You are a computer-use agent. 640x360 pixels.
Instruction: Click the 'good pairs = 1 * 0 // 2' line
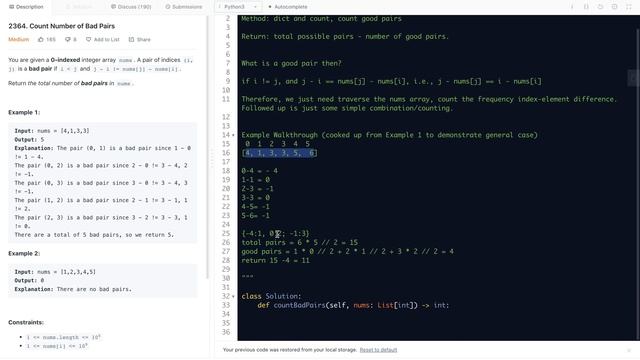click(x=347, y=251)
